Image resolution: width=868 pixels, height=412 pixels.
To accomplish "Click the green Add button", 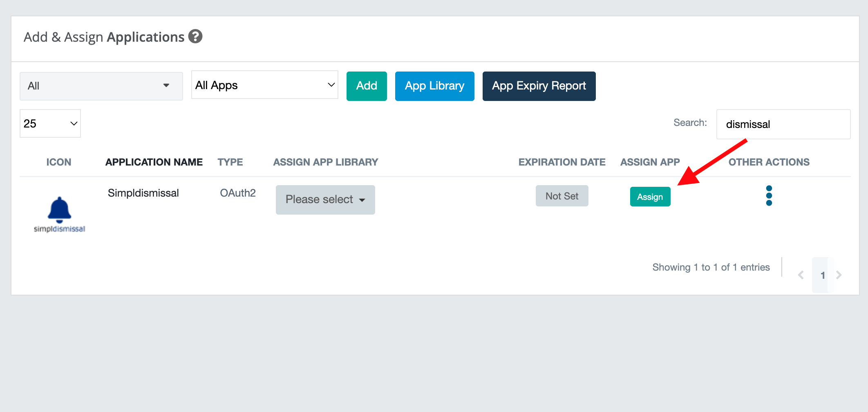I will (x=366, y=86).
